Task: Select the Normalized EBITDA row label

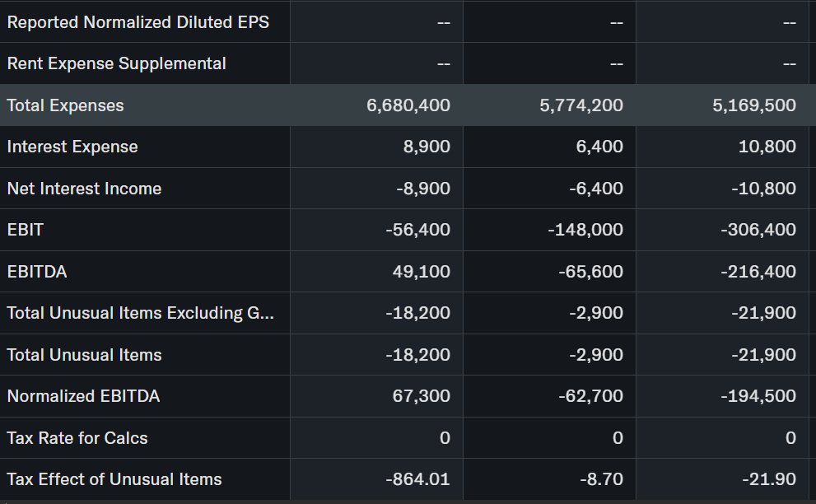Action: pos(83,396)
